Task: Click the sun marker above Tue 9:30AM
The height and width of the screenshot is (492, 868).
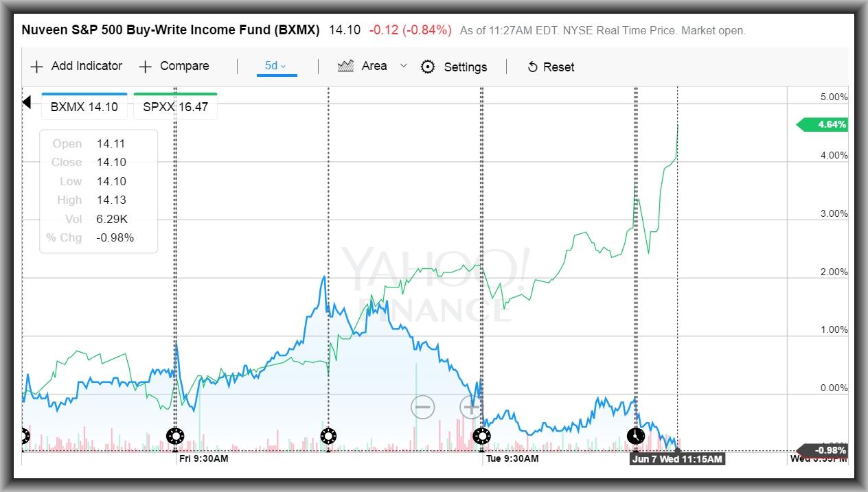Action: 482,435
